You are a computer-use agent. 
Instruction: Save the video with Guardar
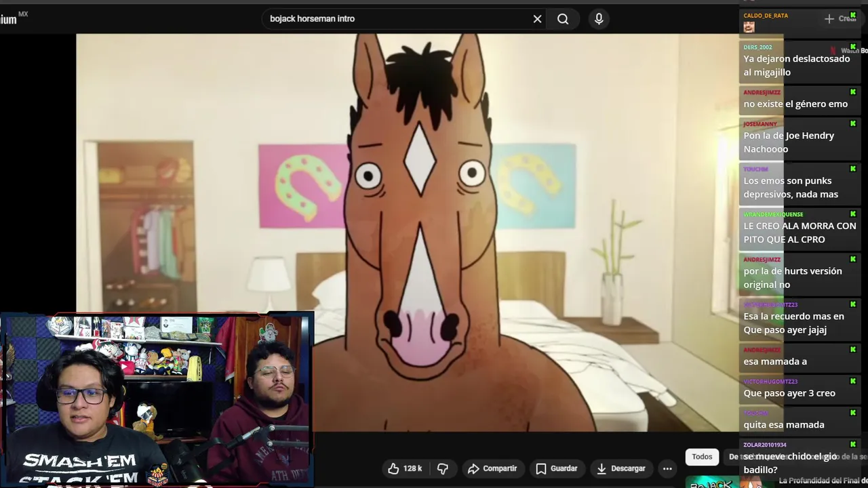(x=557, y=468)
